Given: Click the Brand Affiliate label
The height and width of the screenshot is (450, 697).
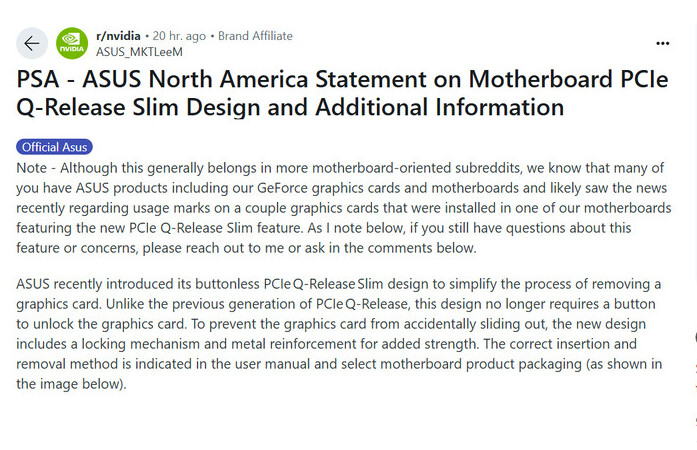Looking at the screenshot, I should [255, 36].
